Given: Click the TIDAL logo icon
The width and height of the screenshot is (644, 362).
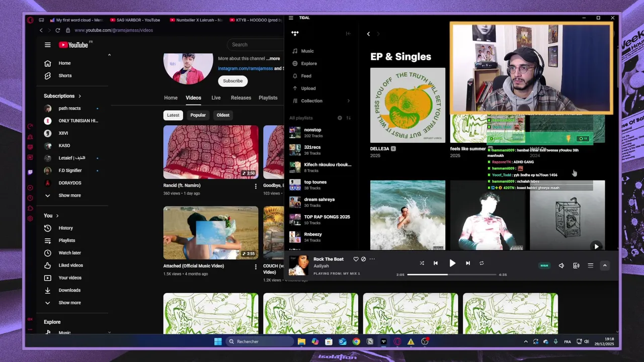Looking at the screenshot, I should tap(295, 34).
